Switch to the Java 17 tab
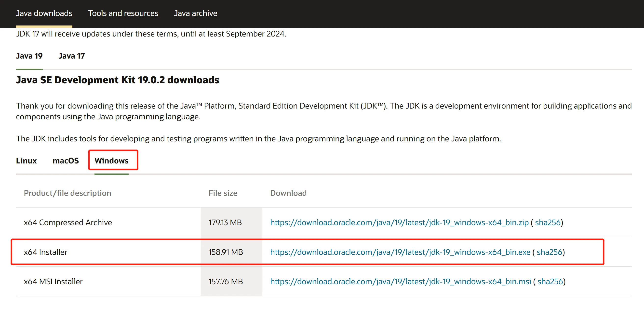The image size is (644, 310). point(71,56)
